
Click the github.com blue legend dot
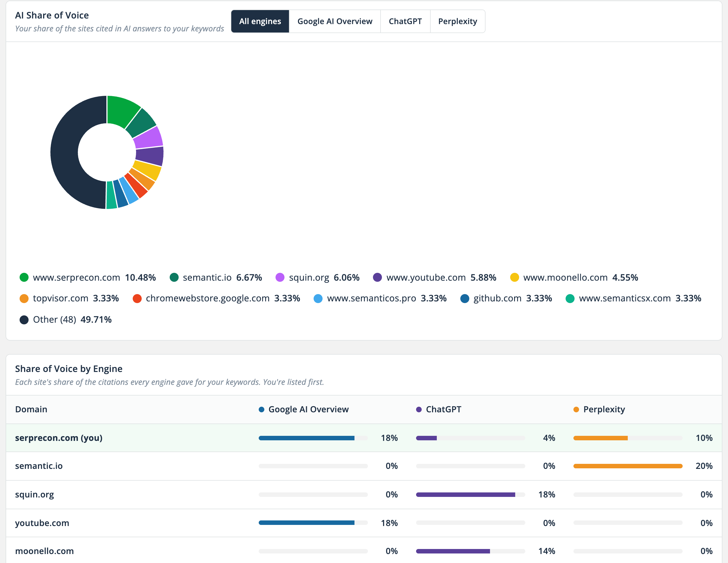coord(465,299)
